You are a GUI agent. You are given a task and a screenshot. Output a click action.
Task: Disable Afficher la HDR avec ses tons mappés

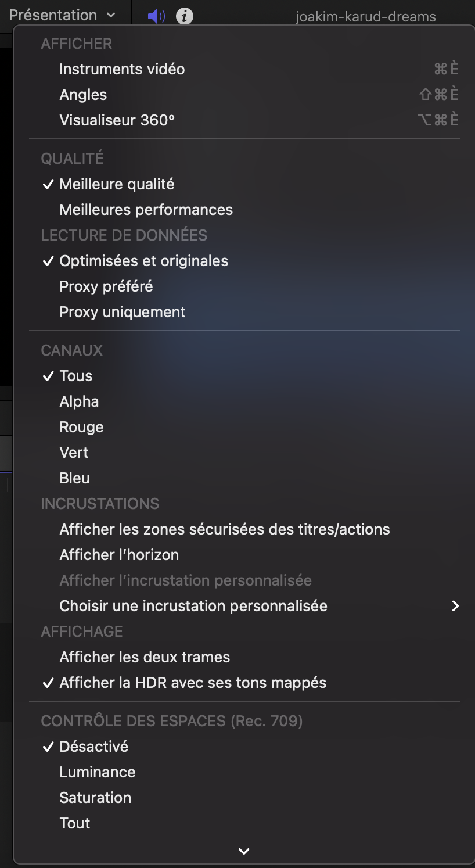[193, 683]
